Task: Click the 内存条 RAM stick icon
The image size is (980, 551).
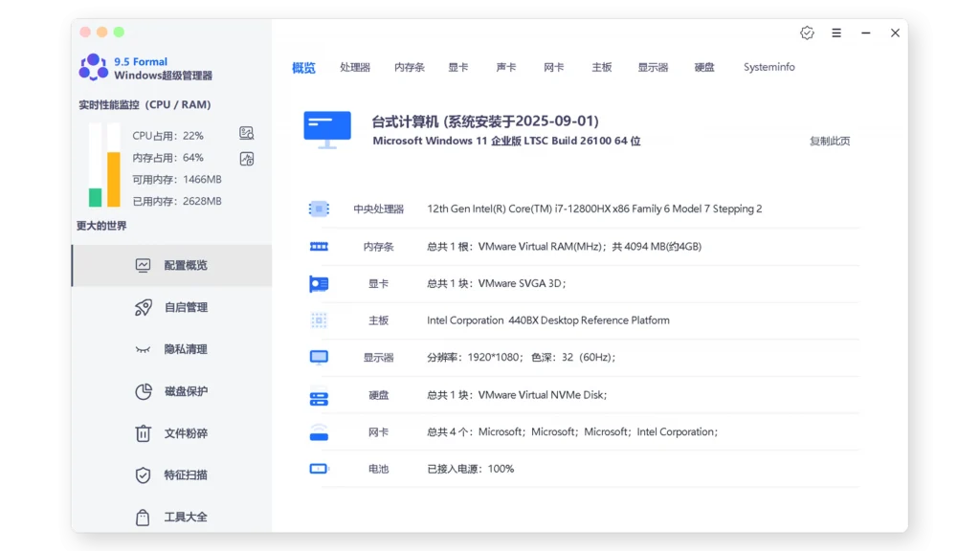Action: (319, 247)
